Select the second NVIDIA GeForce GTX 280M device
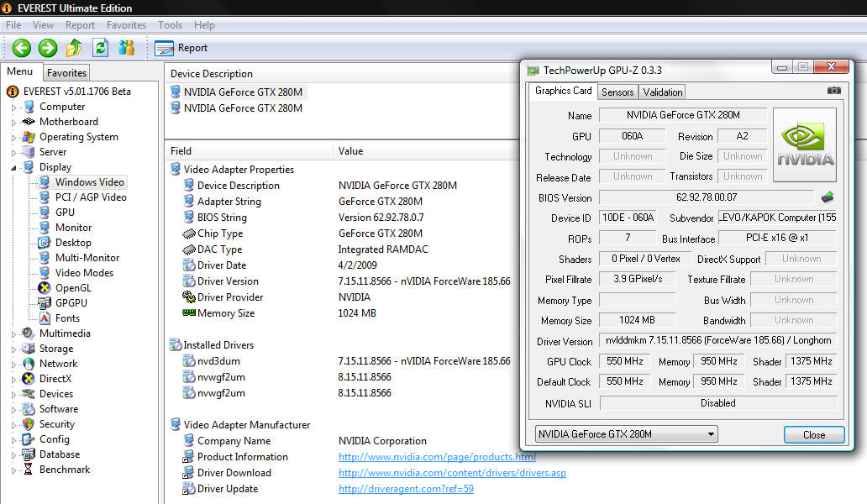This screenshot has height=504, width=867. 243,108
